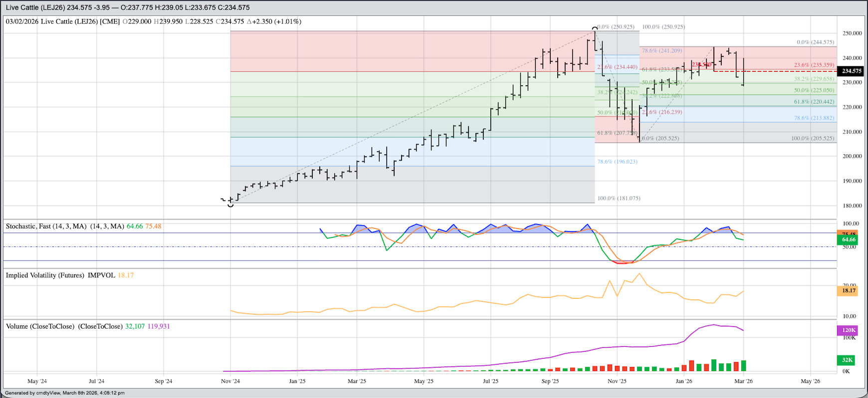868x398 pixels.
Task: Click the Generated by cmdtyView footer text
Action: [x=65, y=393]
